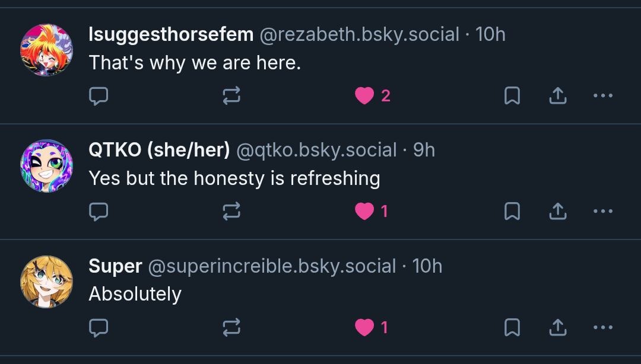The width and height of the screenshot is (641, 364).
Task: Visit the @superincreible.bsky.social handle link
Action: pyautogui.click(x=272, y=266)
